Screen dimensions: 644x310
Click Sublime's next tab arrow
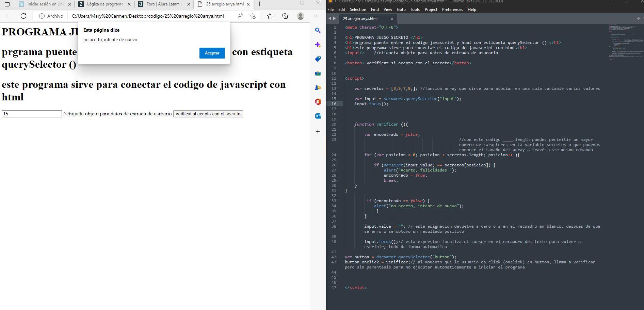tap(334, 19)
